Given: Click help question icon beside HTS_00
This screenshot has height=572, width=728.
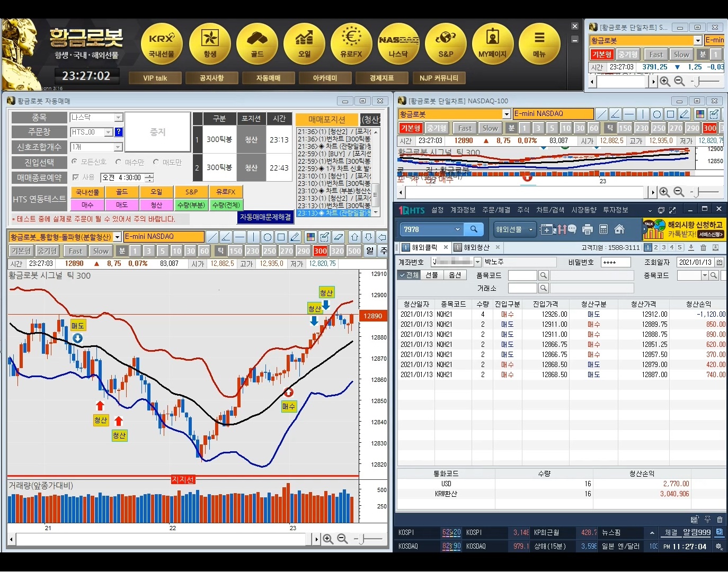Looking at the screenshot, I should click(119, 132).
